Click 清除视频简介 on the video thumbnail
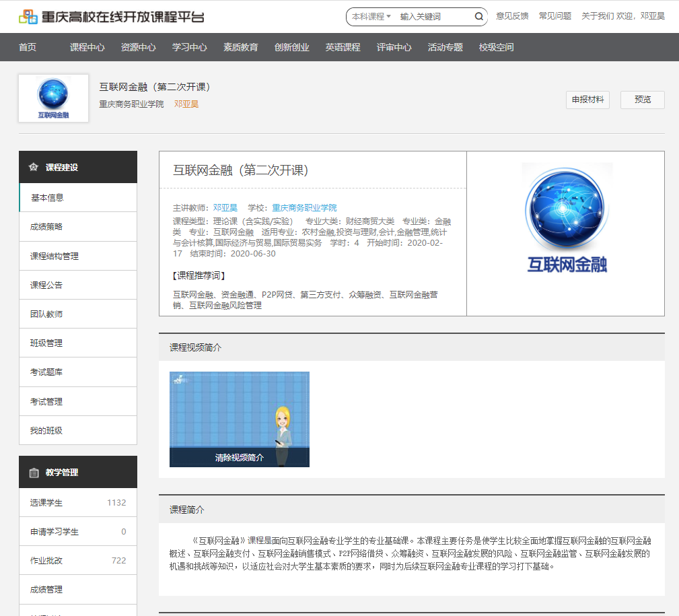Image resolution: width=679 pixels, height=616 pixels. [240, 458]
